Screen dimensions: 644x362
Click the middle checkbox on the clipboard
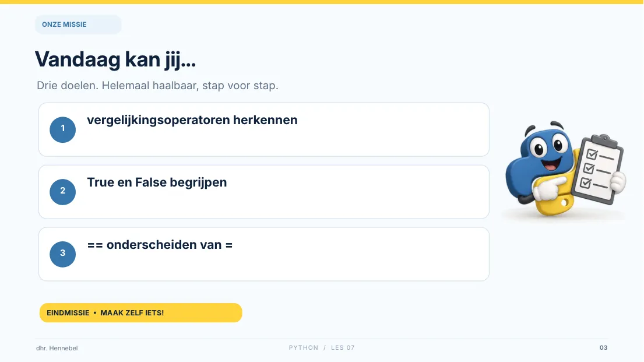589,168
